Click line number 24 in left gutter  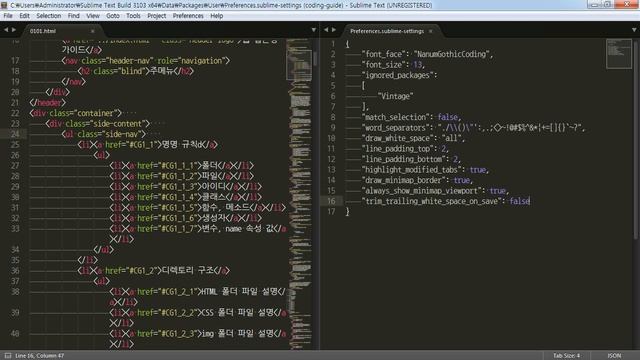(x=15, y=134)
